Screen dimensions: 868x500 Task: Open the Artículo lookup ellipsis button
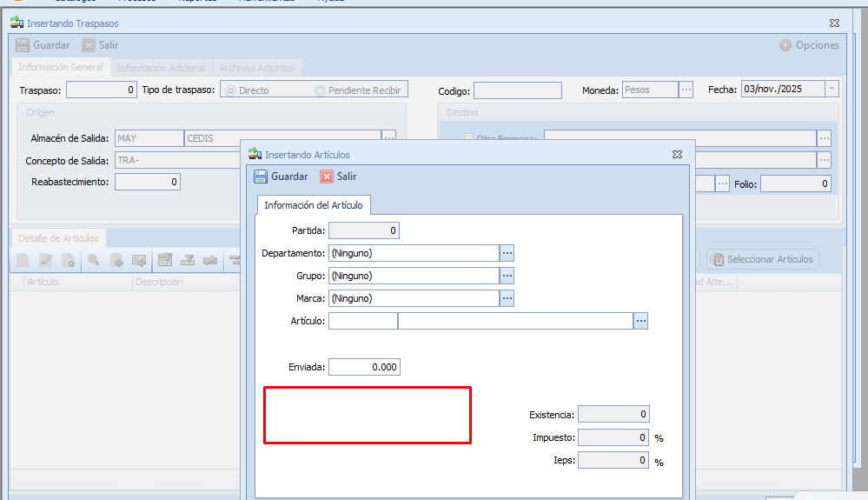tap(641, 321)
